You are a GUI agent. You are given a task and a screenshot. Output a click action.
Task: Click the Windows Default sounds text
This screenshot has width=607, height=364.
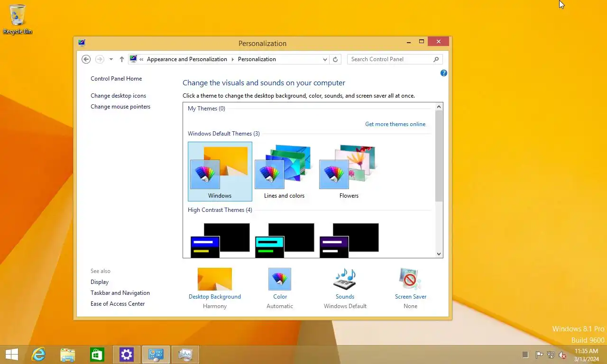click(345, 306)
